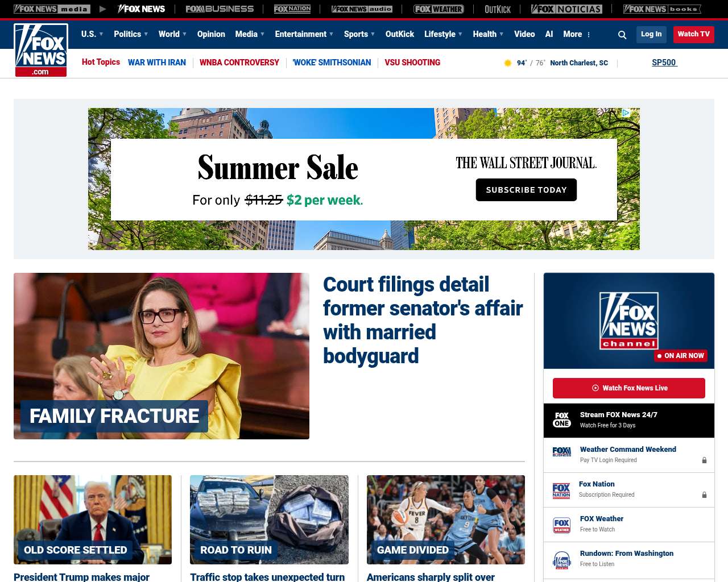Click the Fox Nation icon in sidebar list
The width and height of the screenshot is (728, 582).
(x=561, y=490)
